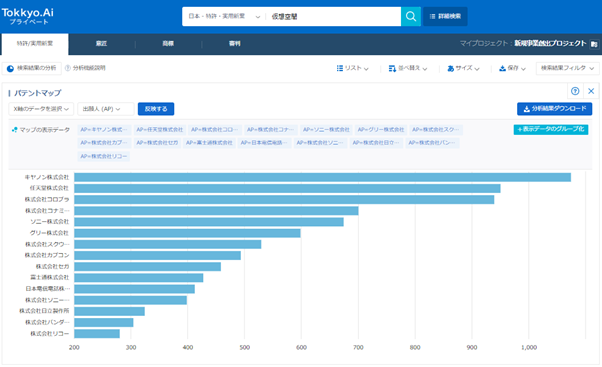
Task: Open the 出願人 (AP) dropdown
Action: click(106, 109)
